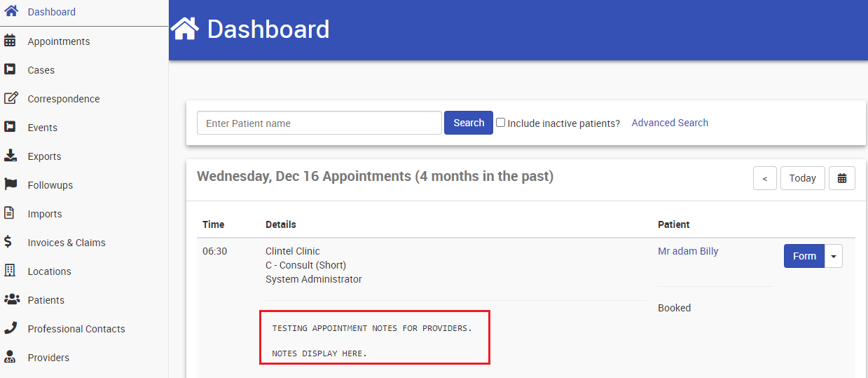
Task: Open the Advanced Search link
Action: click(x=670, y=123)
